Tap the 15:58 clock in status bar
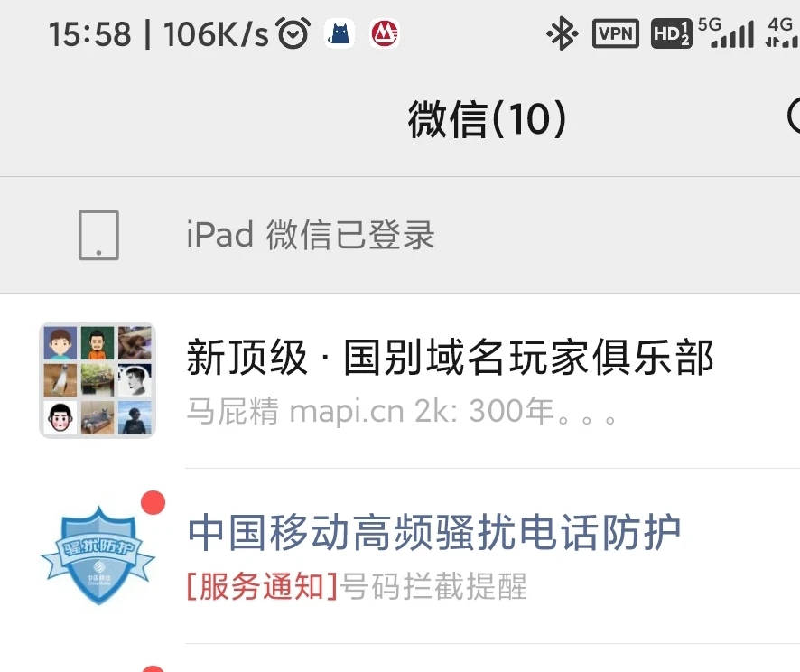The width and height of the screenshot is (800, 672). click(89, 34)
